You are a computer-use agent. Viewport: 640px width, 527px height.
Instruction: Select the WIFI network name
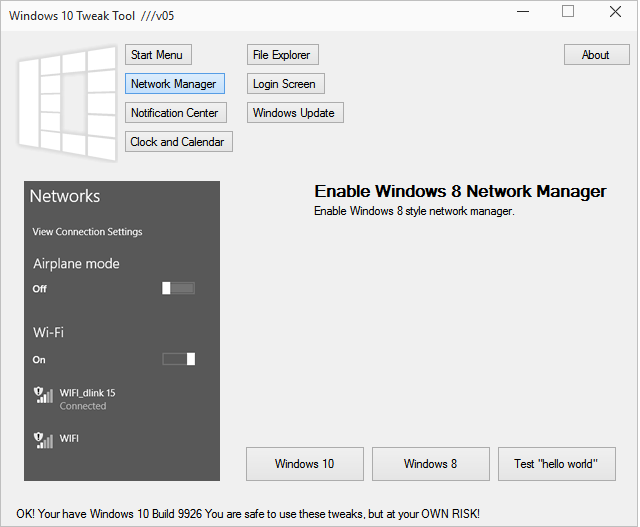click(x=69, y=438)
